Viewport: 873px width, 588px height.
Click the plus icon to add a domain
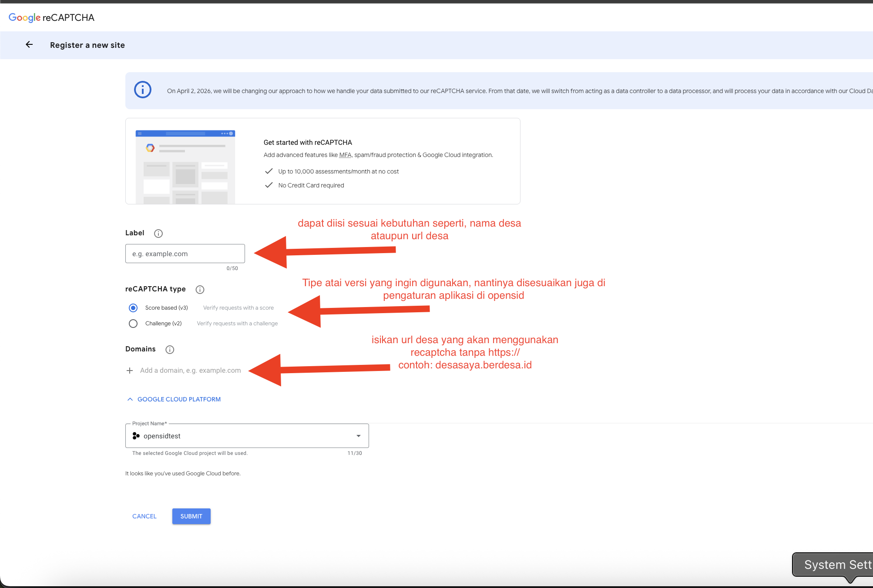pos(130,371)
